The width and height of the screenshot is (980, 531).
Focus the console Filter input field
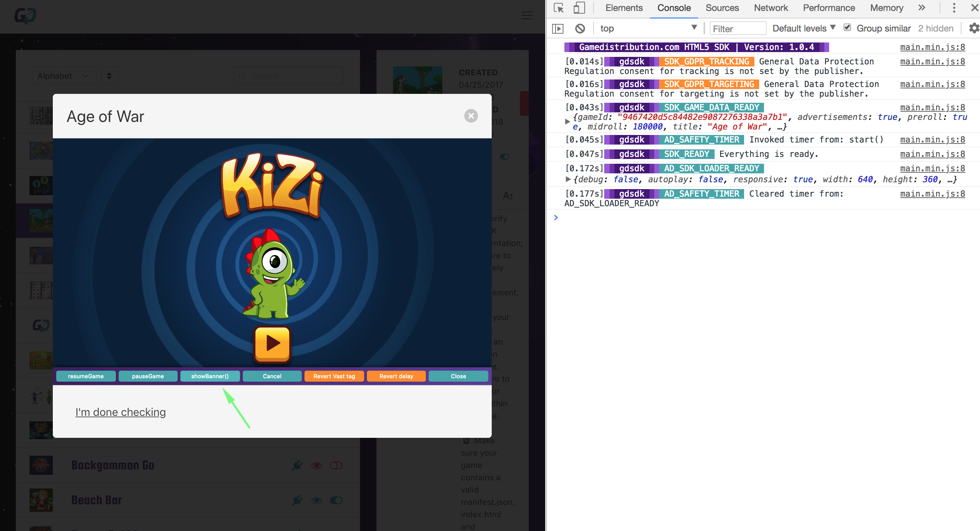(737, 28)
